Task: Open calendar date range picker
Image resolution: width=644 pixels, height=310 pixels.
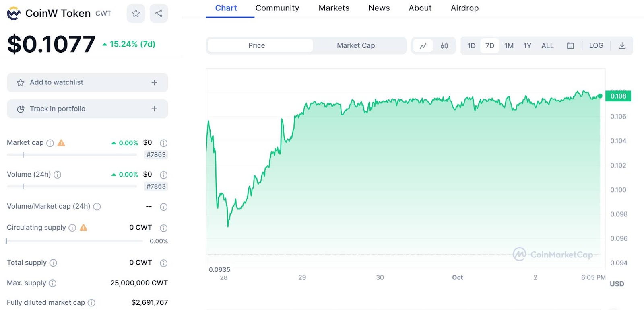Action: point(570,46)
